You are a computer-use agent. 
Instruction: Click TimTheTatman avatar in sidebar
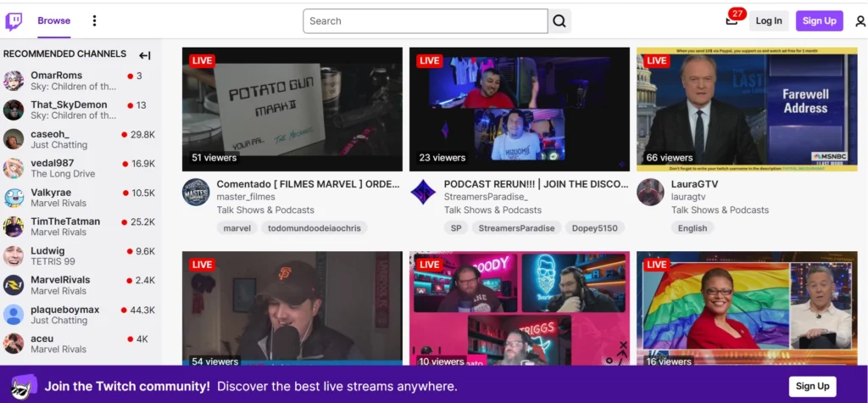point(14,227)
